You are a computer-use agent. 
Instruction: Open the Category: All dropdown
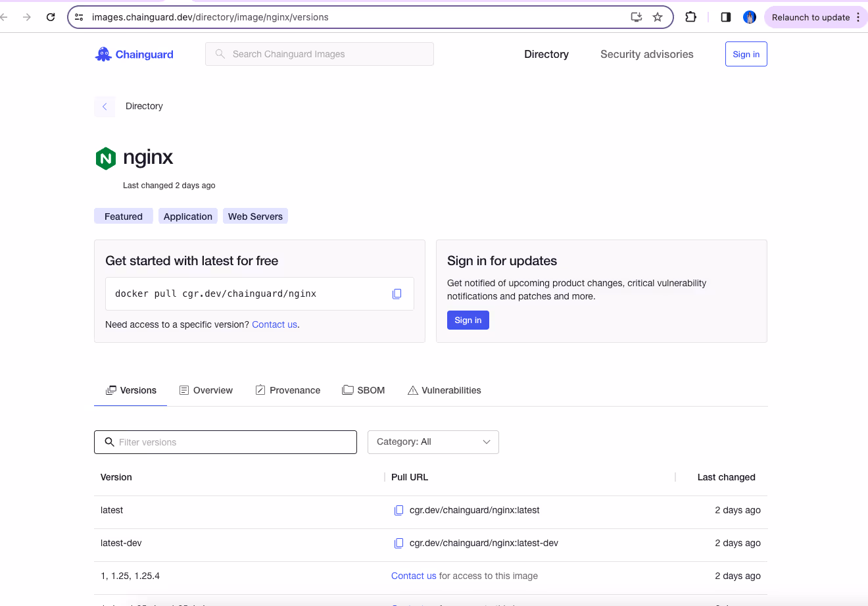tap(433, 442)
